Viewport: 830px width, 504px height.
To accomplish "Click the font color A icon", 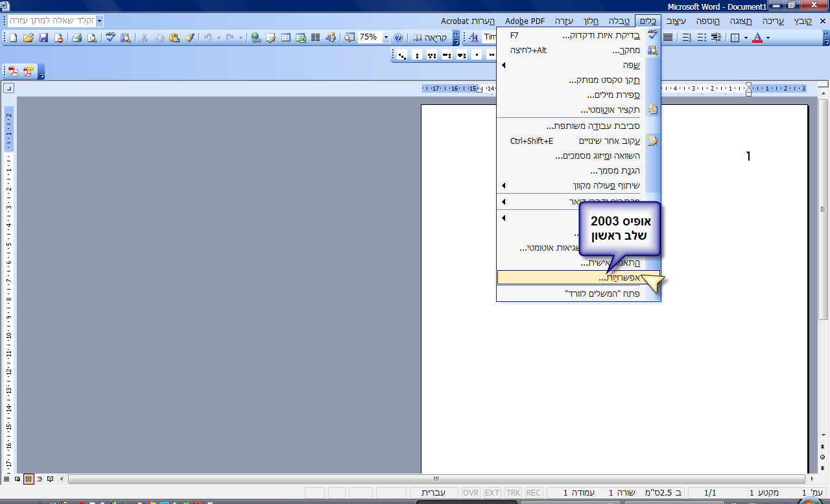I will pos(757,38).
